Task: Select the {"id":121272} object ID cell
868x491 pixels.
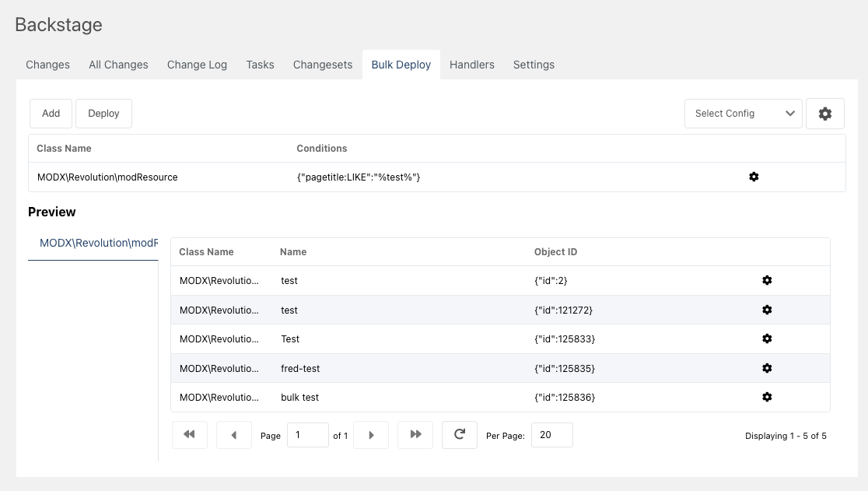Action: click(564, 310)
